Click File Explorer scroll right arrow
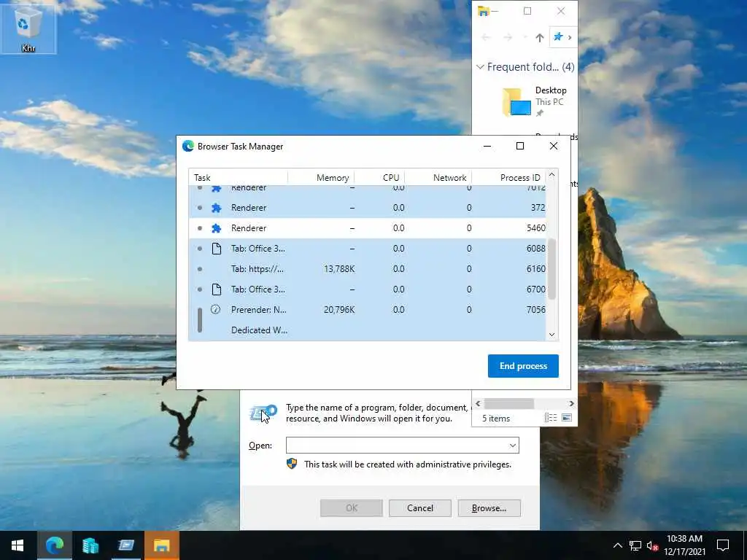This screenshot has width=747, height=560. click(x=571, y=404)
